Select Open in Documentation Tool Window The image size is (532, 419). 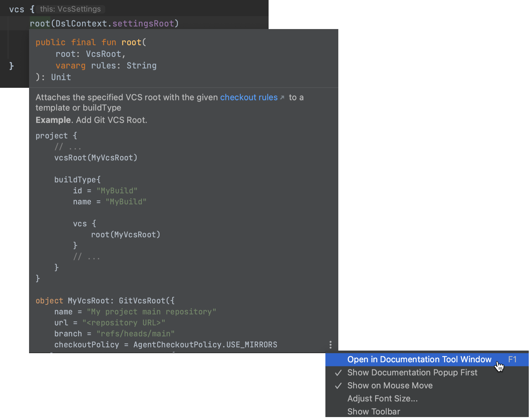(419, 359)
